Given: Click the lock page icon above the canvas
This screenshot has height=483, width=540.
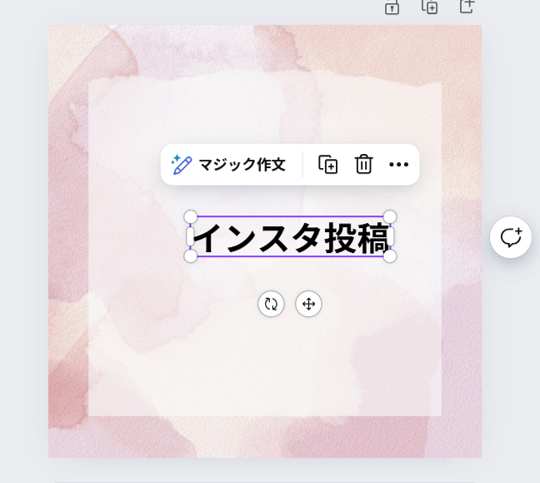Looking at the screenshot, I should pyautogui.click(x=392, y=7).
